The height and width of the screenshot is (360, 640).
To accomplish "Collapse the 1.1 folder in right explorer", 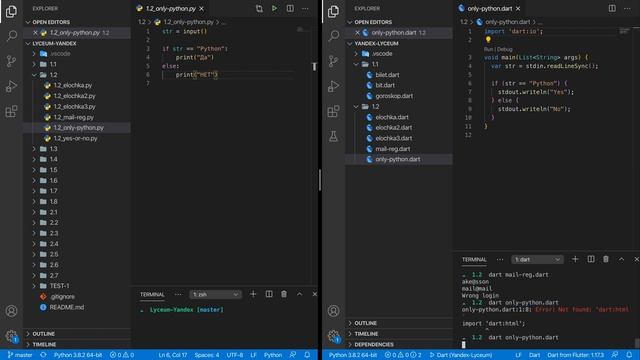I will point(356,64).
